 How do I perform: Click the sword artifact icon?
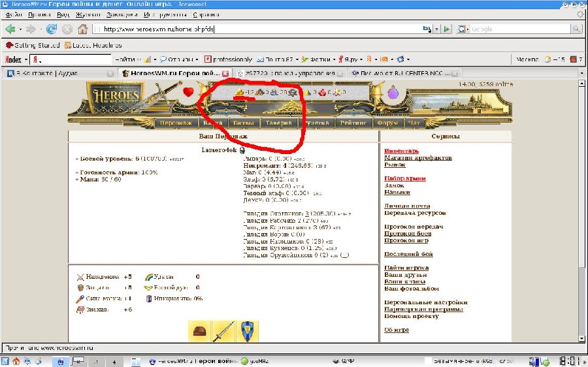point(223,331)
